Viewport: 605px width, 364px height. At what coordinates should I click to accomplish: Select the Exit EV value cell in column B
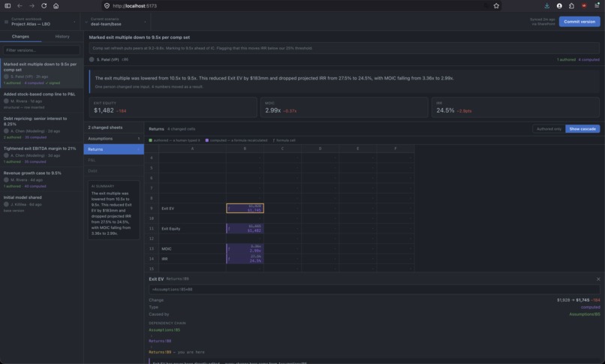pyautogui.click(x=245, y=208)
